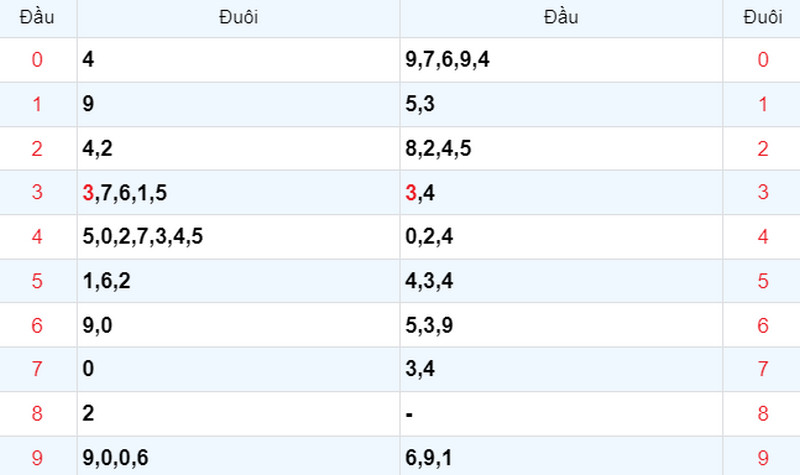This screenshot has height=475, width=800.
Task: Click the right Đuôi column header
Action: [762, 17]
